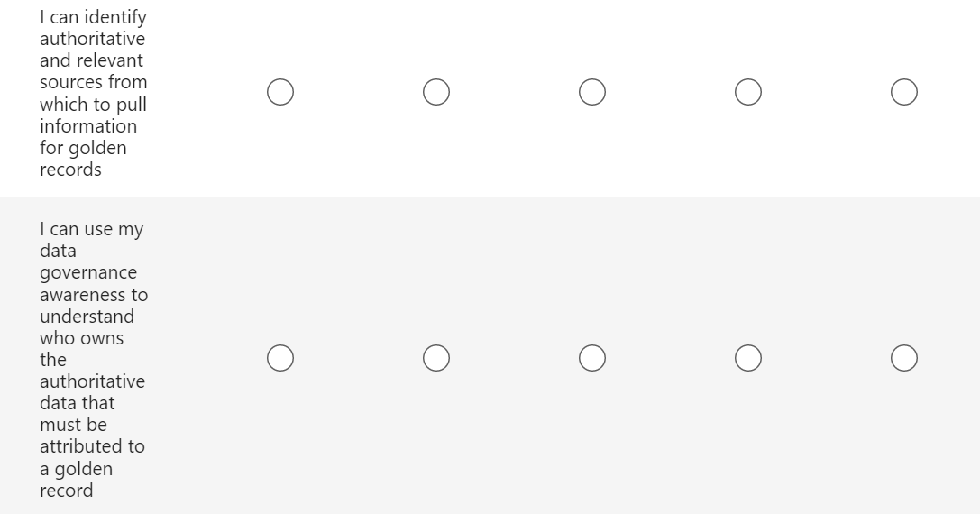Pick middle radio option for authoritative sources statement

(x=592, y=92)
